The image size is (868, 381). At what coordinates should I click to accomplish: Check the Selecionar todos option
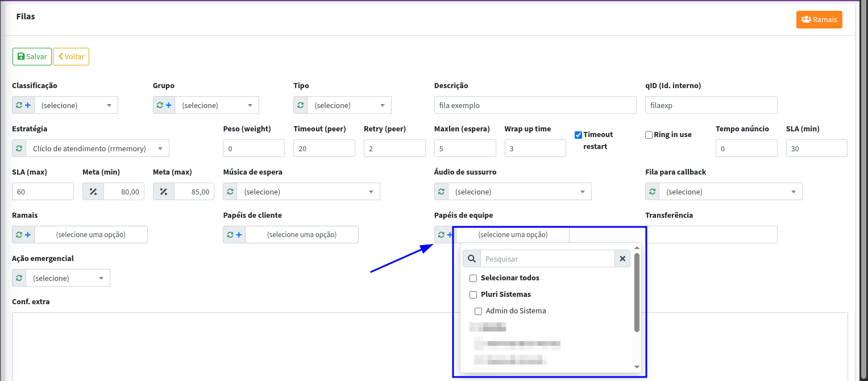[x=473, y=278]
